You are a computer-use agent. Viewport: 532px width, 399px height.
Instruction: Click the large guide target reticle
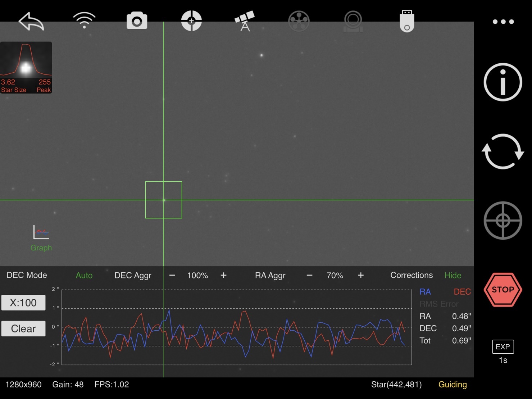(503, 221)
